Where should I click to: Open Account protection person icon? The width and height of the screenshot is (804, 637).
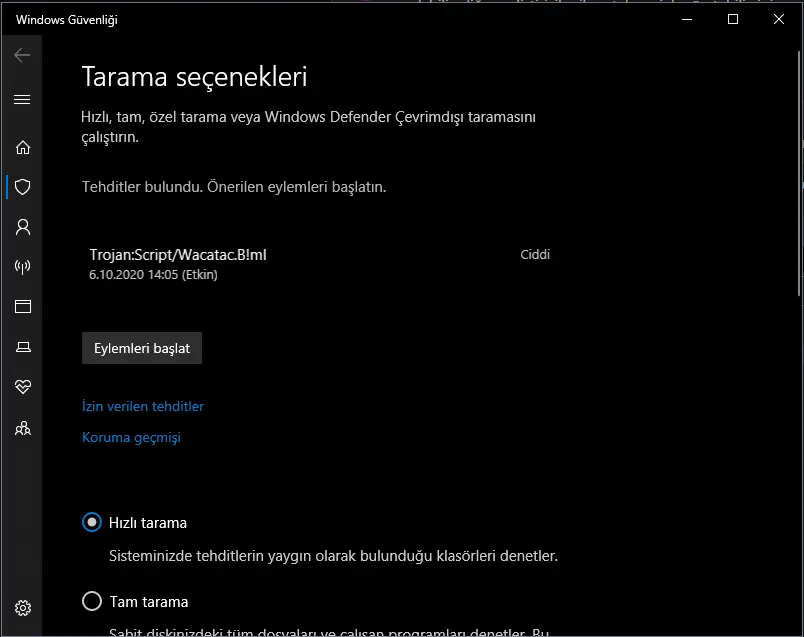tap(22, 227)
